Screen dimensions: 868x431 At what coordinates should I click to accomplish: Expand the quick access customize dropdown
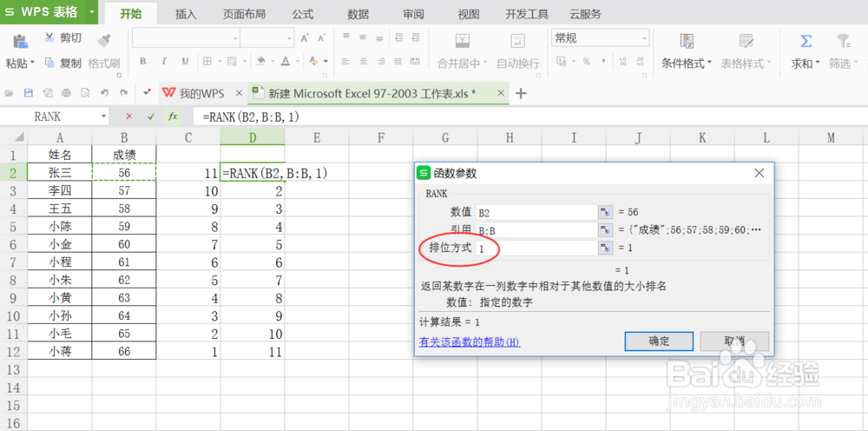[147, 93]
